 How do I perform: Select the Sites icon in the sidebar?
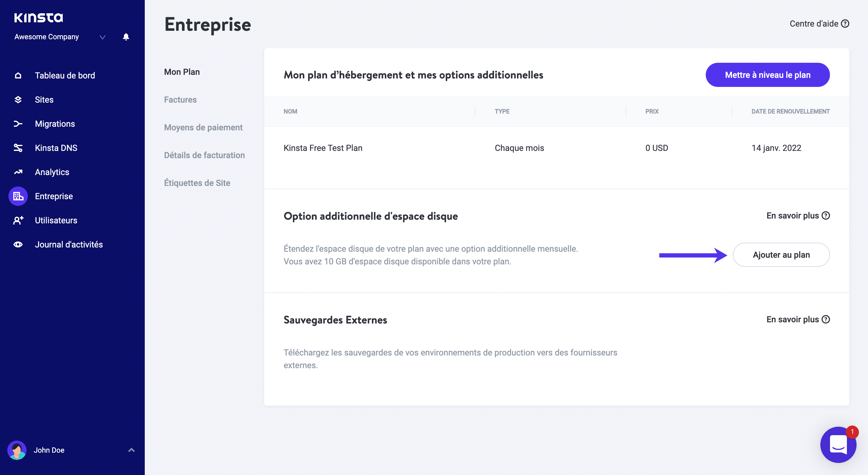[18, 100]
